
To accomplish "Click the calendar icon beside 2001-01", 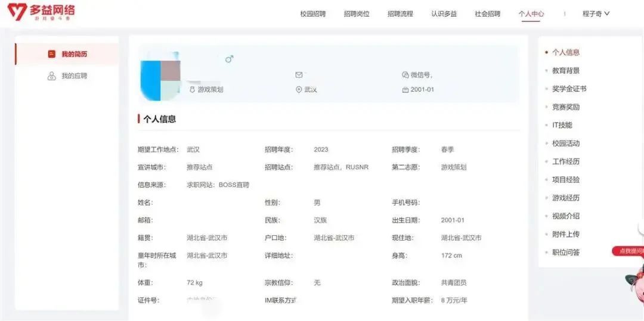I will [405, 90].
